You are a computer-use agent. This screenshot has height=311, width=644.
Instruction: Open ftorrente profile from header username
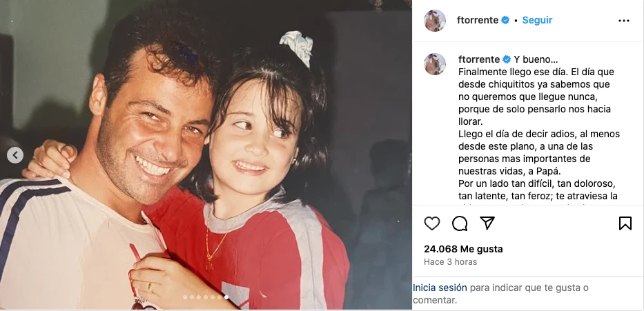tap(478, 20)
